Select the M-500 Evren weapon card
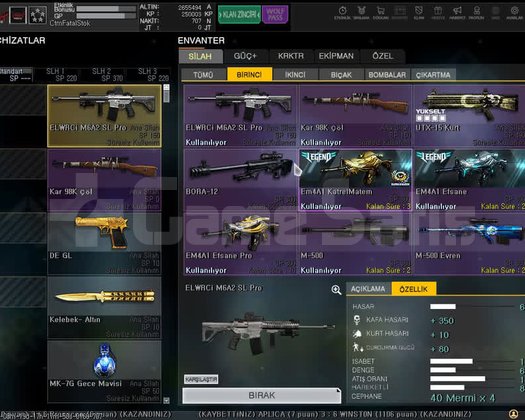This screenshot has width=525, height=420. coord(469,244)
